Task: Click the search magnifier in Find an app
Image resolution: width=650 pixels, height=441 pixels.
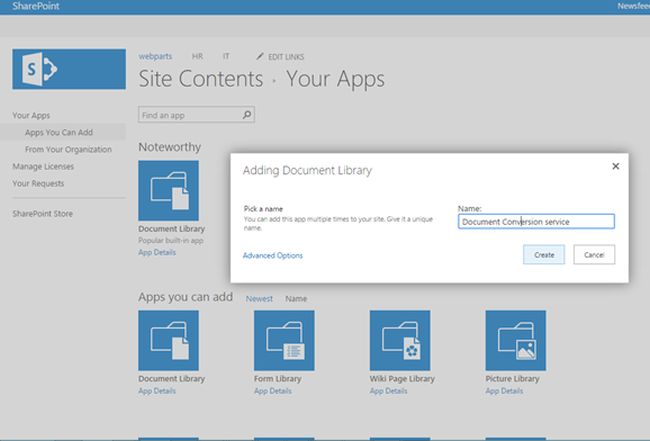Action: 247,115
